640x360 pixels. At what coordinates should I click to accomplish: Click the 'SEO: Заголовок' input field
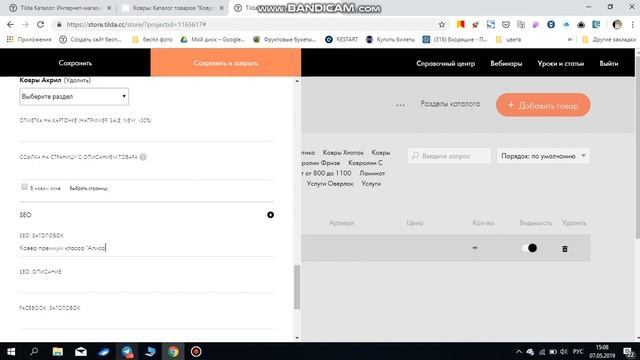point(146,248)
